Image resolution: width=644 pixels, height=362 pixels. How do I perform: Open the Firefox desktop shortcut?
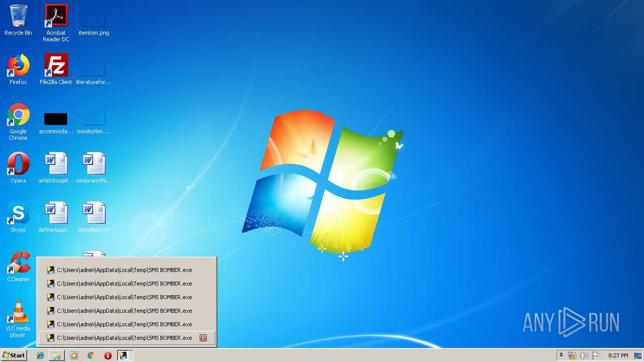[x=18, y=70]
